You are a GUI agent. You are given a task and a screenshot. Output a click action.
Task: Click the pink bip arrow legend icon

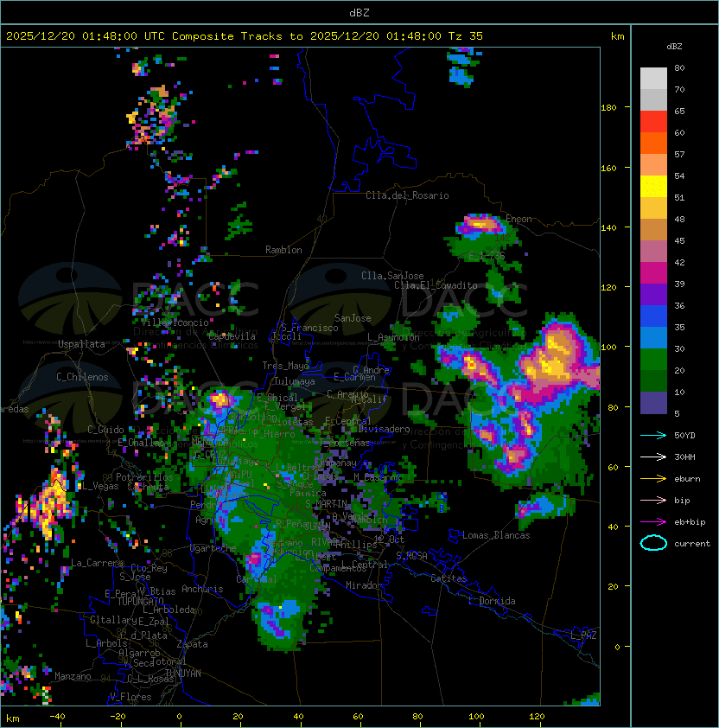click(x=653, y=501)
